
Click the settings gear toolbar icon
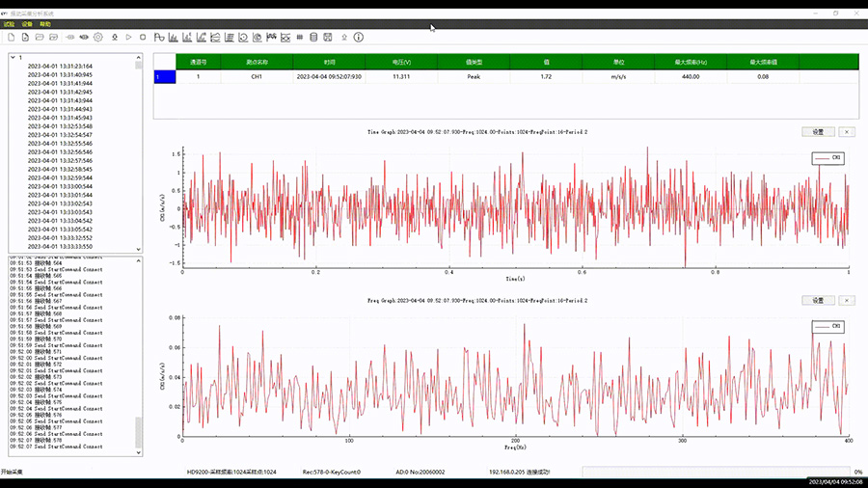point(97,37)
